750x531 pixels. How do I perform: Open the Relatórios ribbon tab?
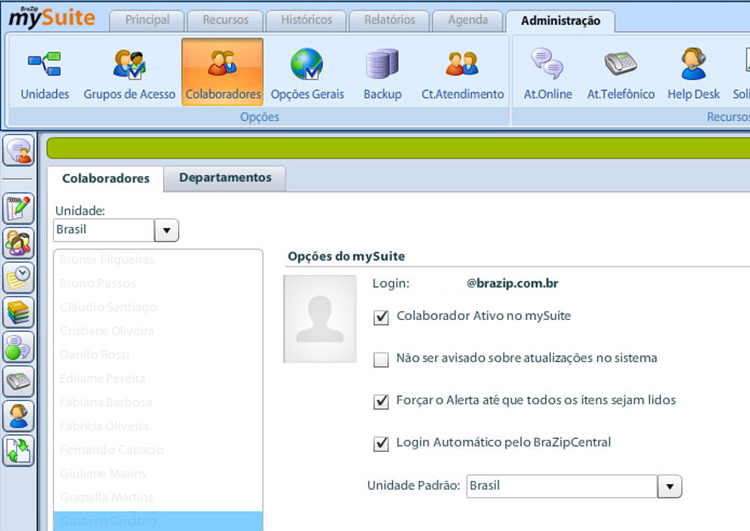(388, 20)
